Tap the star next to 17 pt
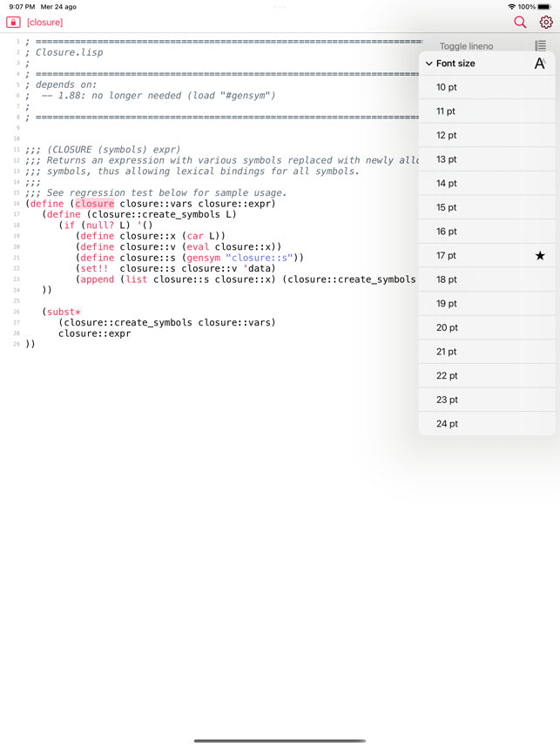560x747 pixels. click(540, 255)
